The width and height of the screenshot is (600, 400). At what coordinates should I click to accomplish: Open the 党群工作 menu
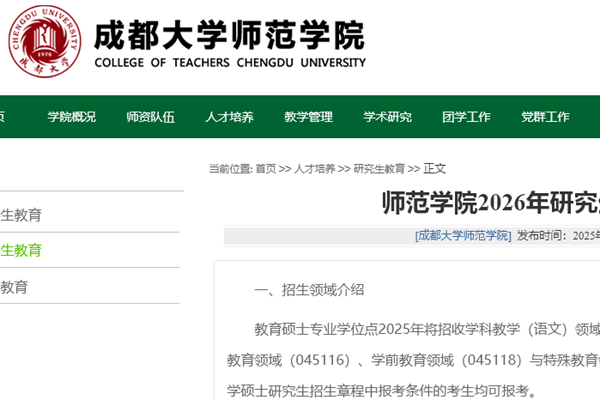tap(545, 117)
